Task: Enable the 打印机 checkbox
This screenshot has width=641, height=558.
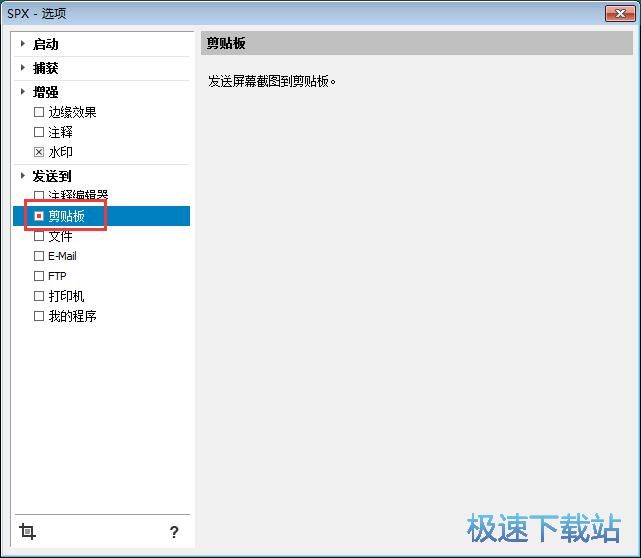Action: coord(39,296)
